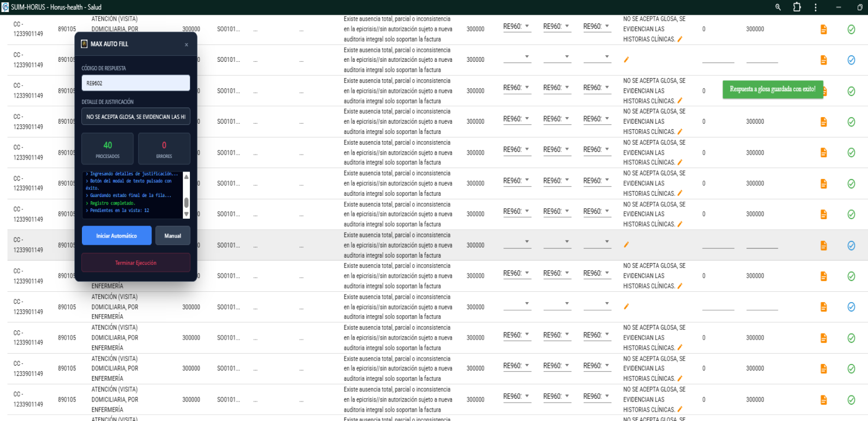Click the green check icon in topmost row
This screenshot has width=868, height=421.
[851, 29]
